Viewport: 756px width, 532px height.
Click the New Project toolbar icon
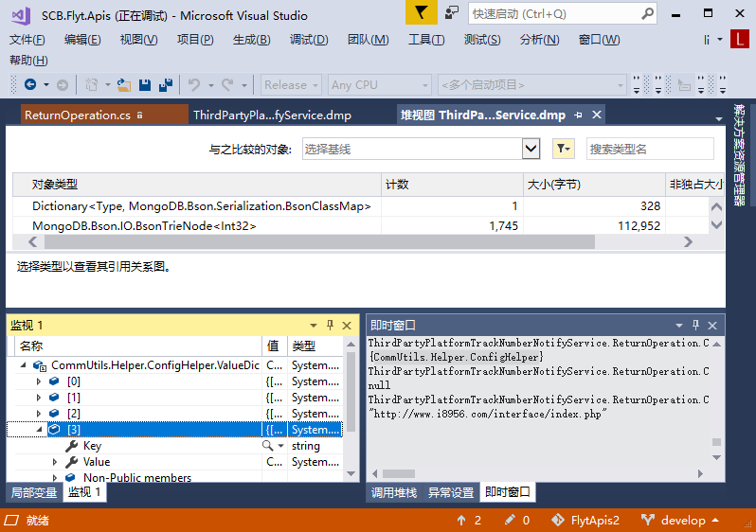(x=91, y=85)
